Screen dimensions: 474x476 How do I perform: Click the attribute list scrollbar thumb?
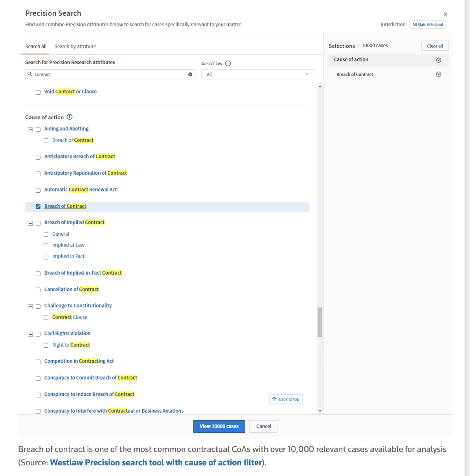(x=320, y=322)
